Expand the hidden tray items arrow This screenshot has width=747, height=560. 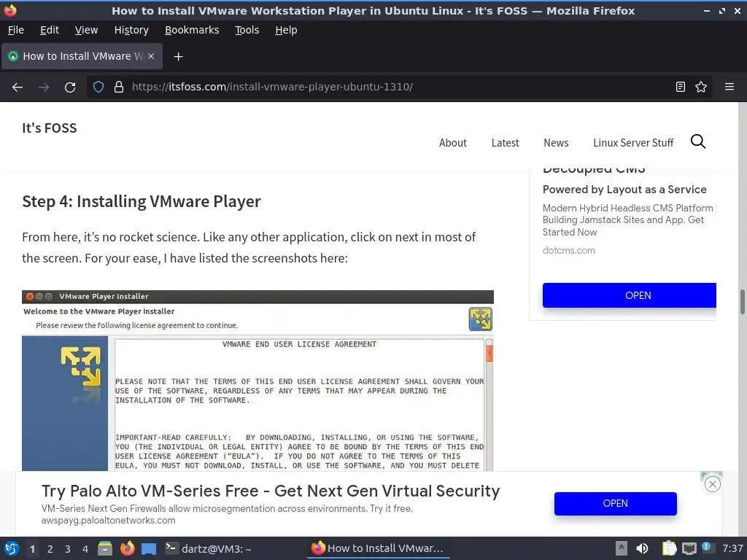(621, 548)
